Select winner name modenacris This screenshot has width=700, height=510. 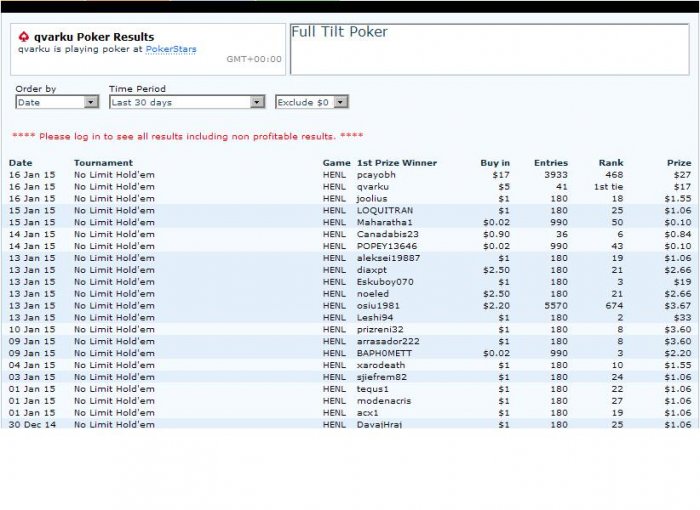tap(384, 401)
